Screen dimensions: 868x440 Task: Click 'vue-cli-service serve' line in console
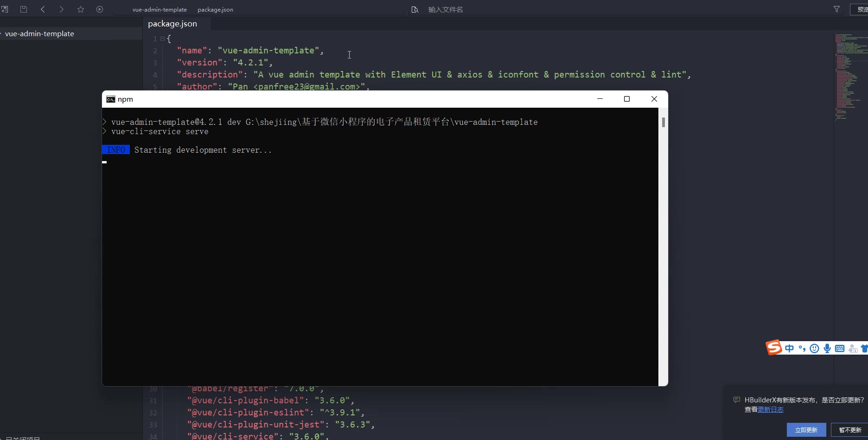pyautogui.click(x=160, y=132)
